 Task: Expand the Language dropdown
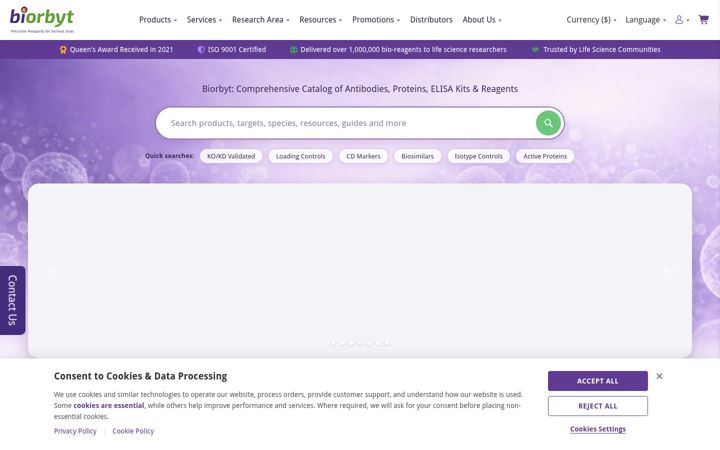click(x=645, y=20)
